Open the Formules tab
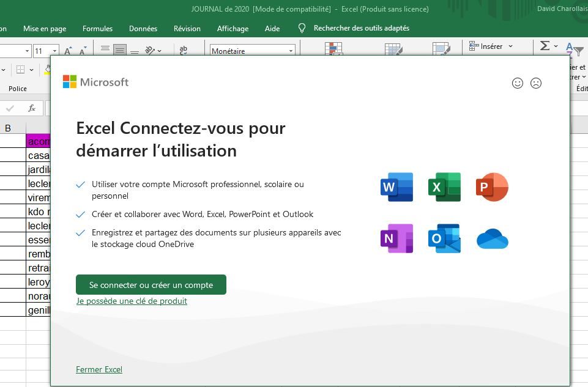The height and width of the screenshot is (387, 588). [97, 29]
